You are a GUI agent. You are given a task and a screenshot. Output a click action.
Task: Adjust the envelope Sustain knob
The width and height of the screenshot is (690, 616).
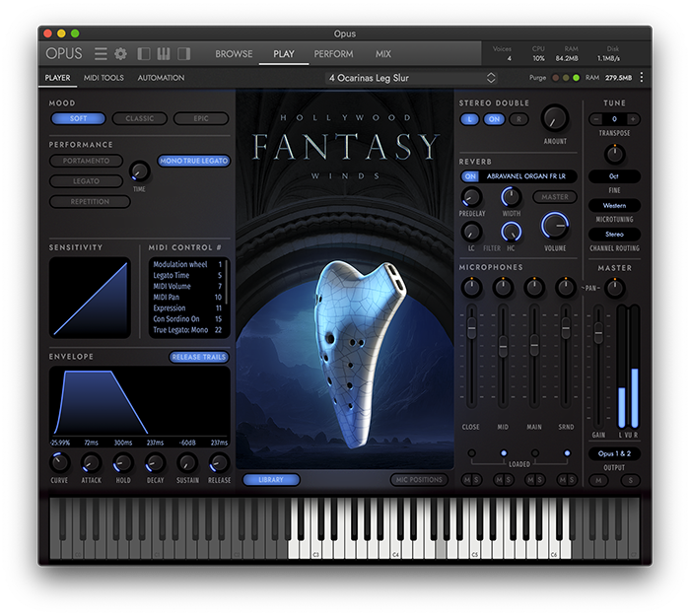(187, 462)
